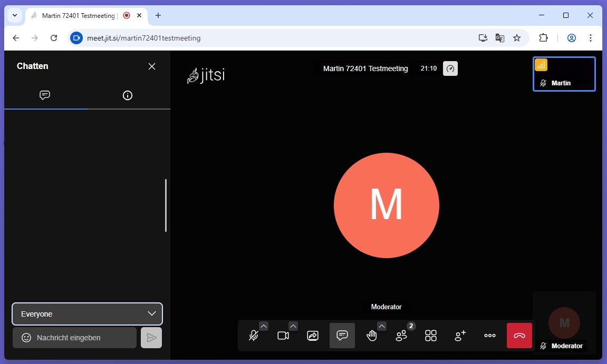Minimize the browser window
This screenshot has width=607, height=364.
542,15
